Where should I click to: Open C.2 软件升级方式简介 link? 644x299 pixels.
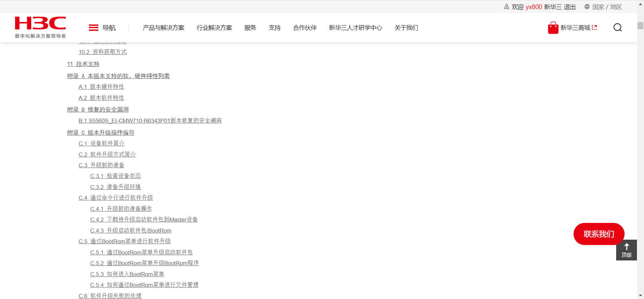tap(107, 155)
